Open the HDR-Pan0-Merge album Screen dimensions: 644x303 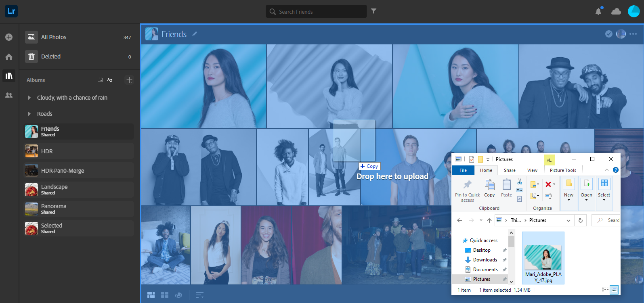[x=79, y=170]
